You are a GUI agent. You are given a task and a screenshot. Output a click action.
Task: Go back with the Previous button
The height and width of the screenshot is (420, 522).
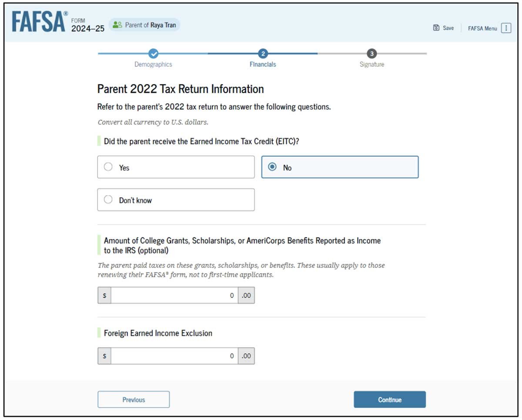tap(134, 400)
